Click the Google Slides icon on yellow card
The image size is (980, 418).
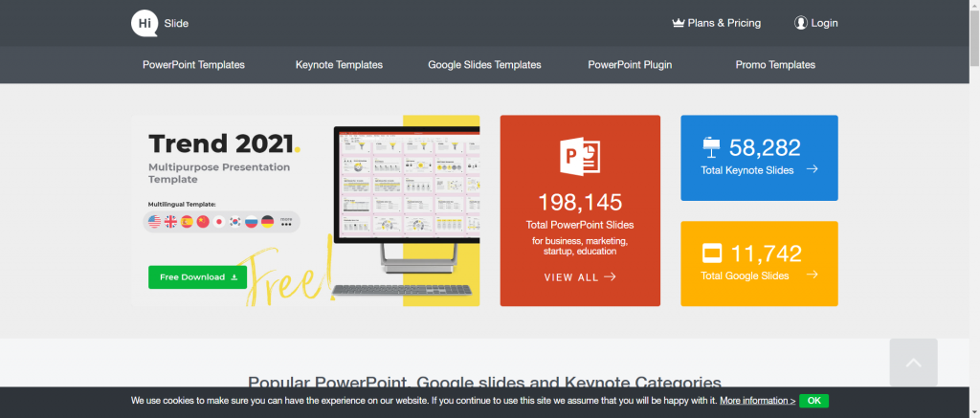click(x=712, y=253)
